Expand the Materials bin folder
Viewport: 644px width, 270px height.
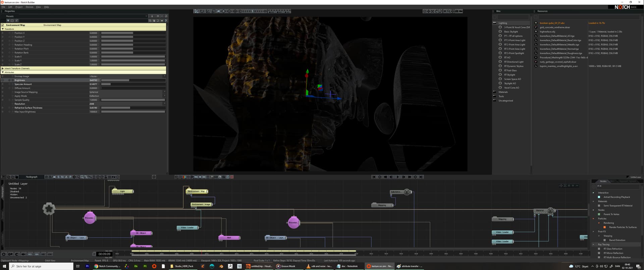click(x=494, y=92)
